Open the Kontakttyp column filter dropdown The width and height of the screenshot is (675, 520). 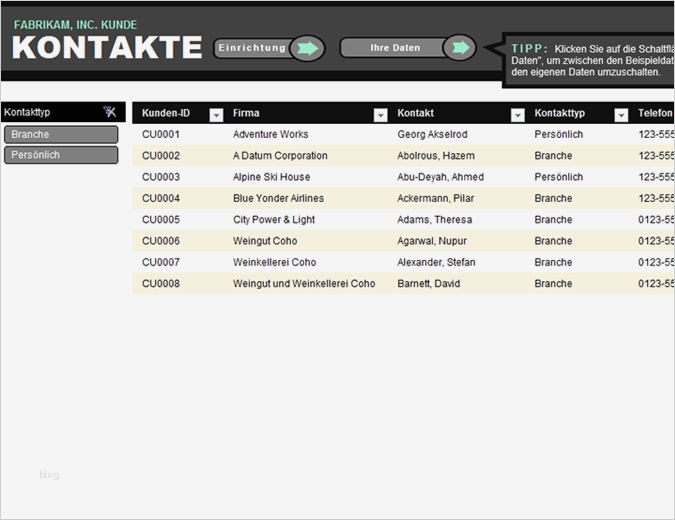pos(621,115)
